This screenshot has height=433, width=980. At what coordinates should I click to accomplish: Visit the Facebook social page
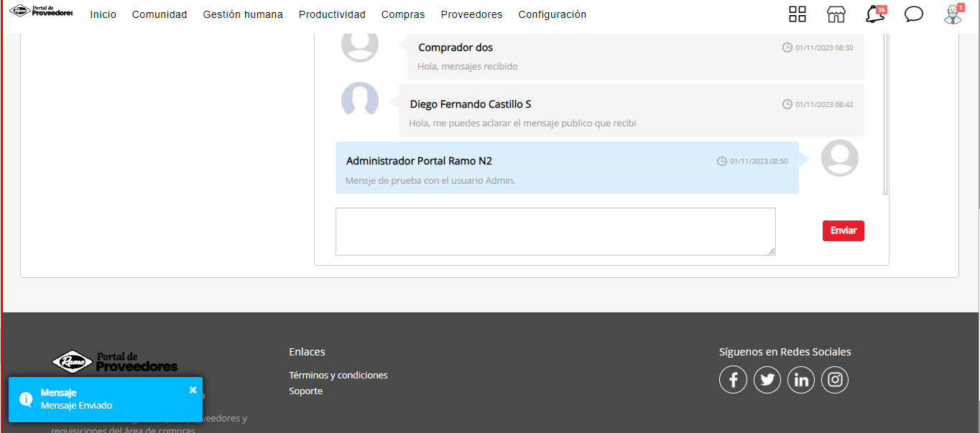pyautogui.click(x=733, y=380)
